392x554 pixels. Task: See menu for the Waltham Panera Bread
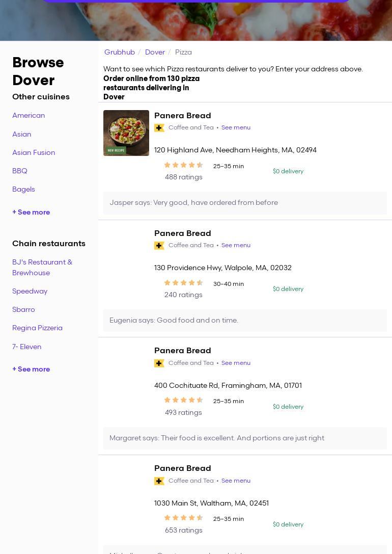click(x=236, y=481)
